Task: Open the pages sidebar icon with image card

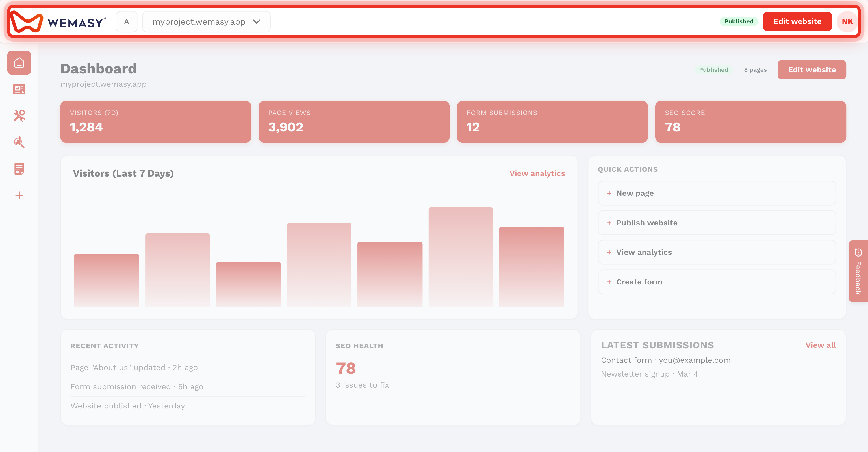Action: pyautogui.click(x=19, y=89)
